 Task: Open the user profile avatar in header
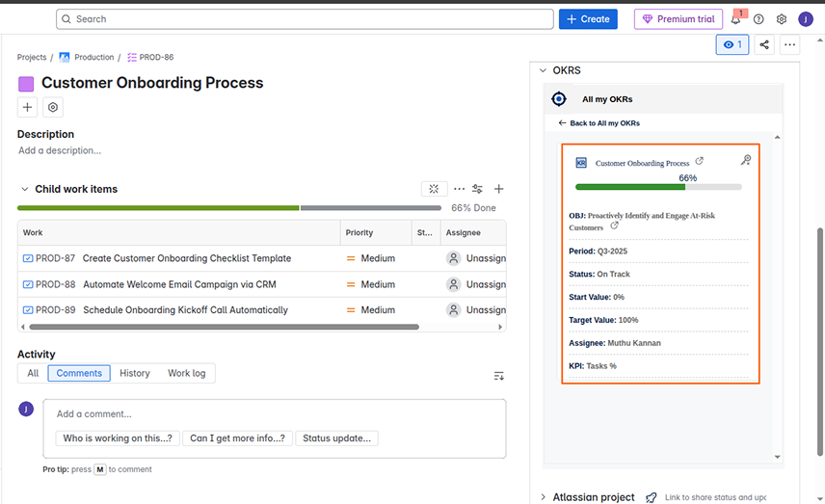pyautogui.click(x=806, y=19)
